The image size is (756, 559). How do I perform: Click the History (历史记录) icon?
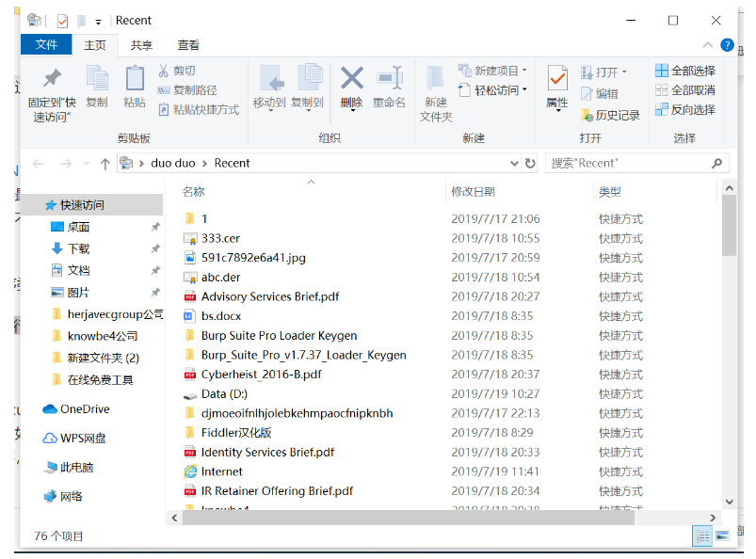pos(587,115)
